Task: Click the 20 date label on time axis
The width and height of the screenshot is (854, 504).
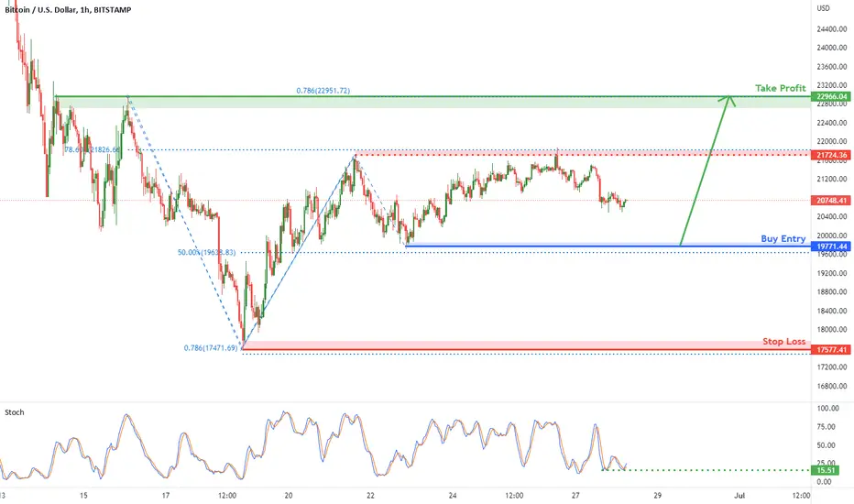Action: (x=288, y=495)
